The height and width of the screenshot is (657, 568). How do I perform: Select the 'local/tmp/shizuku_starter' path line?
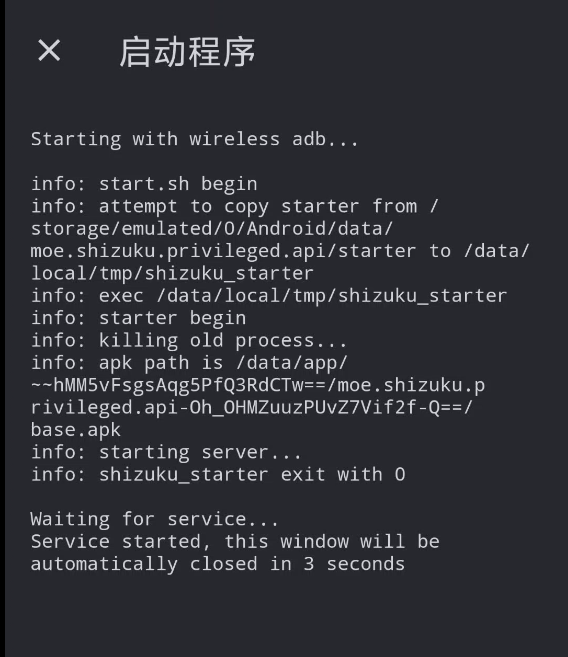pyautogui.click(x=172, y=274)
